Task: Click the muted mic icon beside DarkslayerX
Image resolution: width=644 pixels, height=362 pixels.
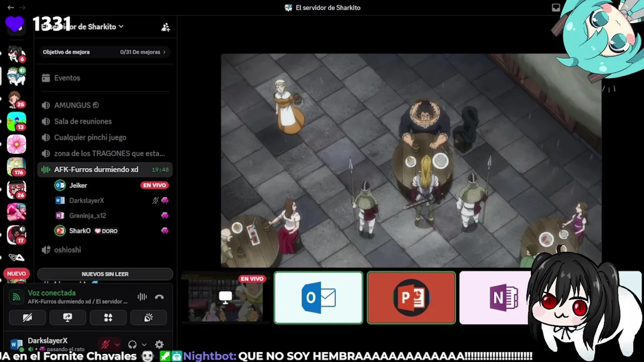Action: 155,201
